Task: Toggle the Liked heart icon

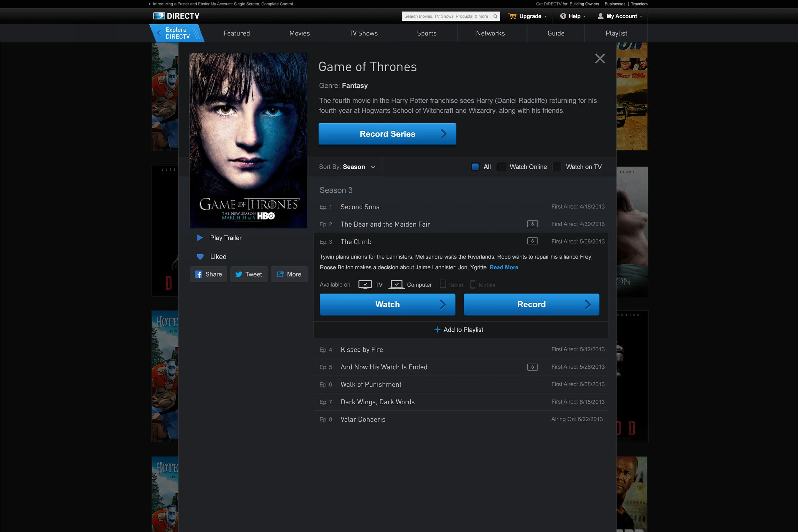Action: pyautogui.click(x=200, y=257)
